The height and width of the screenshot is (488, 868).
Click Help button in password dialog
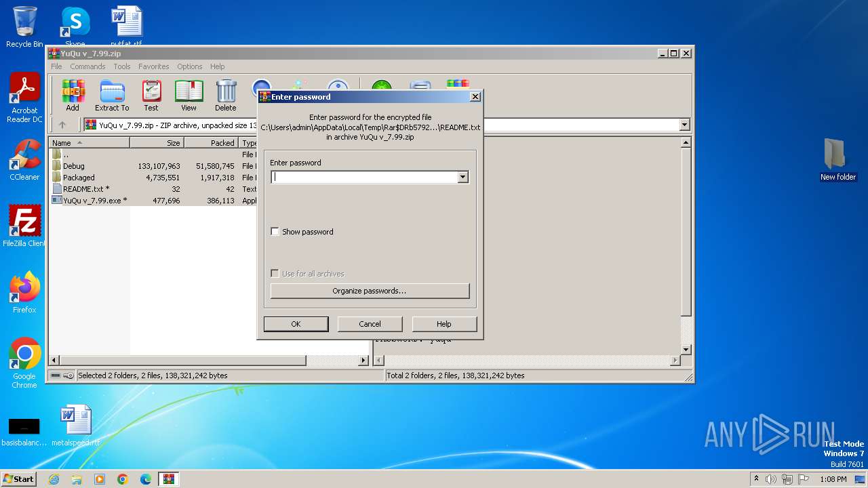tap(444, 324)
